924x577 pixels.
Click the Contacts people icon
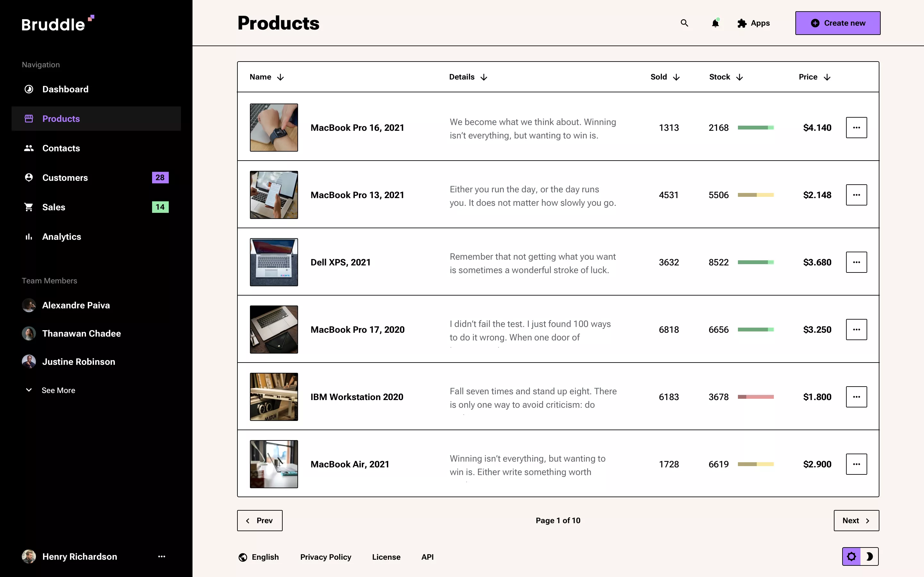(x=29, y=148)
